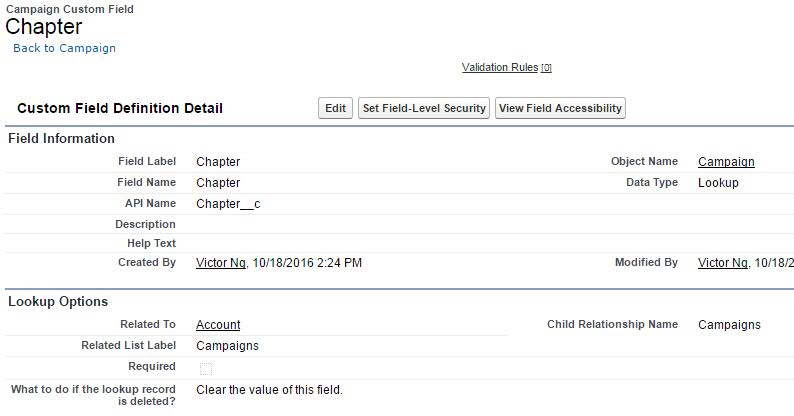Screen dimensions: 794x416
Task: Click the Data Type value Lookup
Action: pyautogui.click(x=718, y=183)
